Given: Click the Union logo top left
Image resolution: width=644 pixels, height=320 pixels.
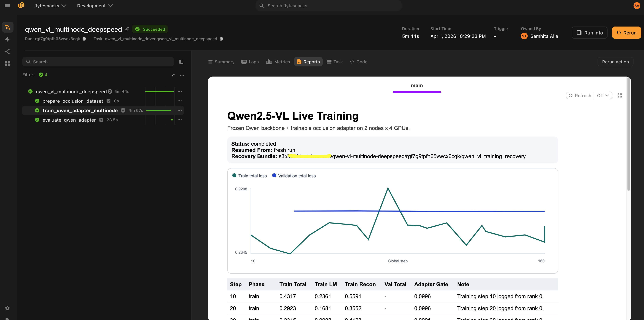Looking at the screenshot, I should point(21,5).
